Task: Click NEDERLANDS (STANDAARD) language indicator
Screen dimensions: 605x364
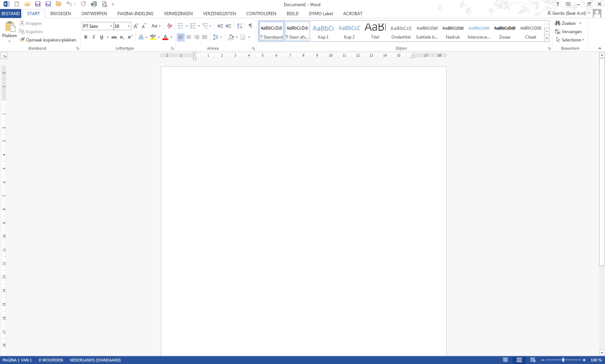Action: tap(95, 360)
